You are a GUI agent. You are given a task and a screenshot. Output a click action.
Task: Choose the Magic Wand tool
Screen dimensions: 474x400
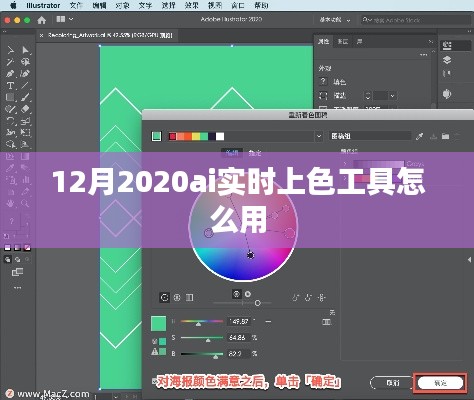tap(10, 62)
